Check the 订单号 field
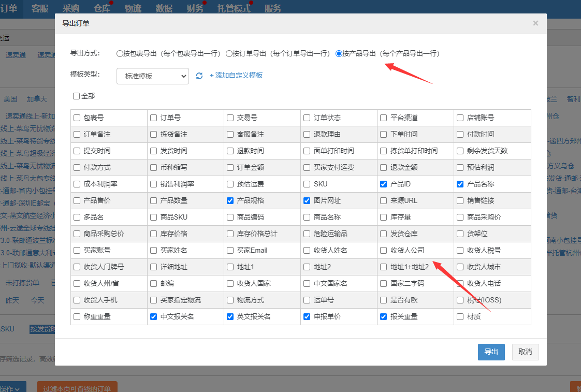Image resolution: width=581 pixels, height=392 pixels. tap(153, 118)
